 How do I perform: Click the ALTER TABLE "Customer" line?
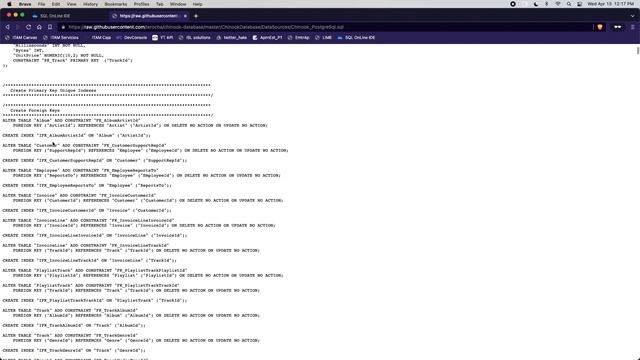(x=84, y=146)
